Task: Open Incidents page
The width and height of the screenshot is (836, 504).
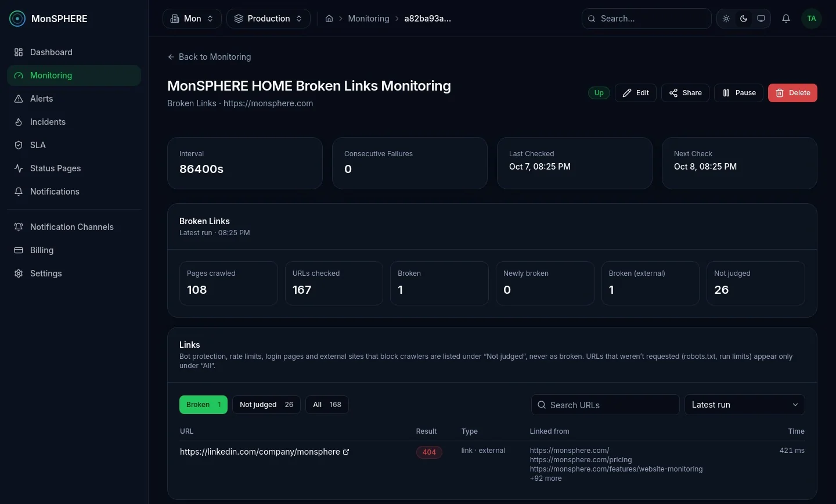Action: coord(74,122)
